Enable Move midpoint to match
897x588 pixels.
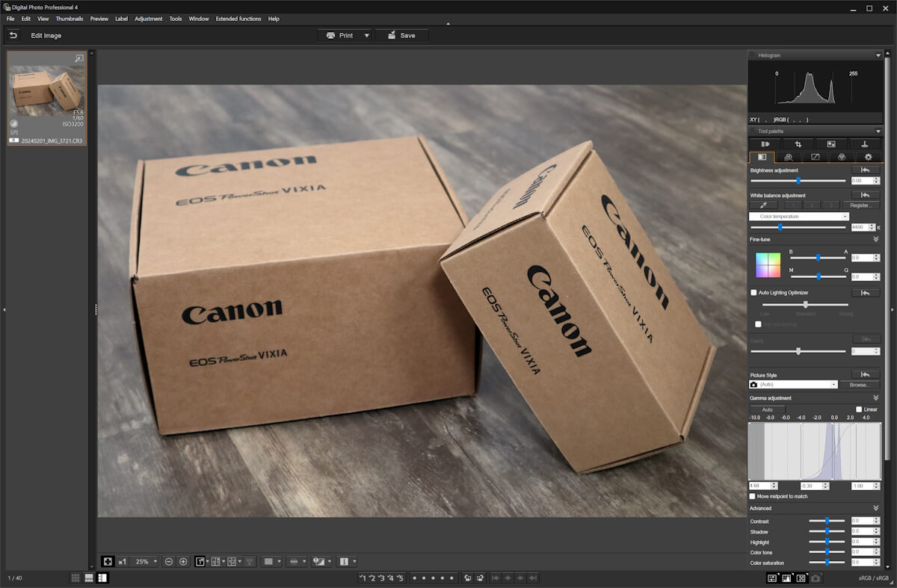pos(753,496)
